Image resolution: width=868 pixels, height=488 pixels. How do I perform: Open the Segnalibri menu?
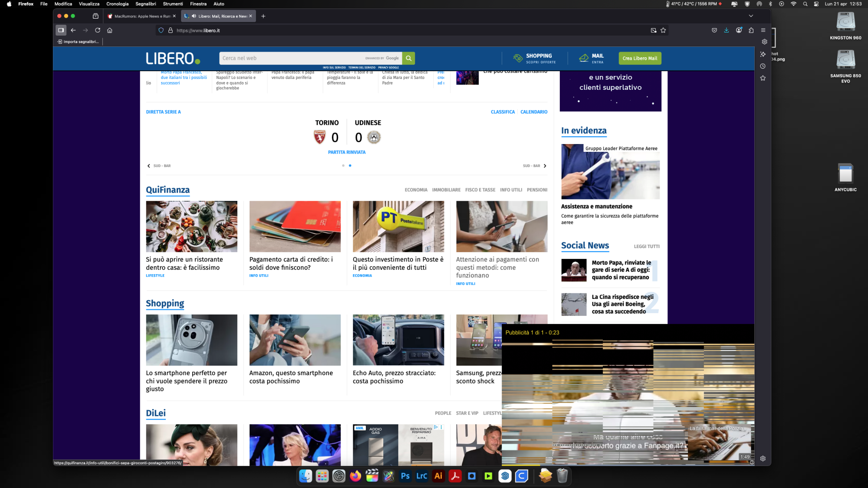point(145,4)
